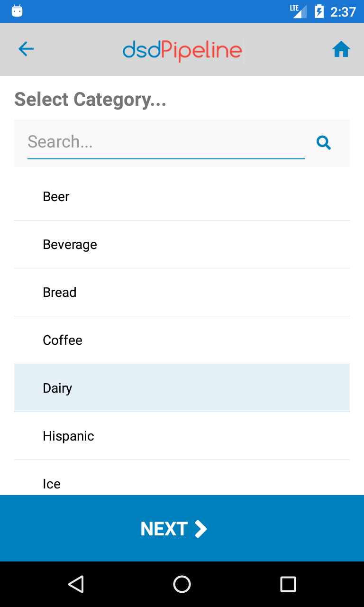Tap the battery icon in status bar
364x607 pixels.
click(x=319, y=11)
